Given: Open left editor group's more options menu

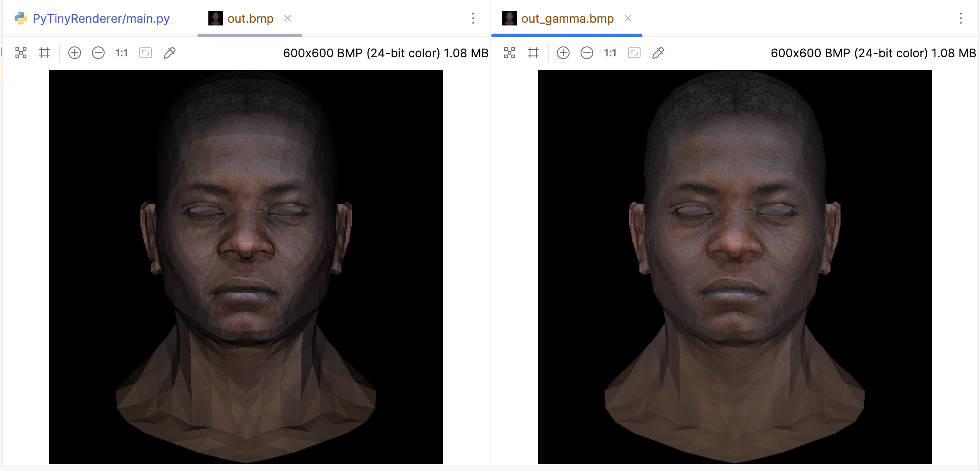Looking at the screenshot, I should tap(473, 18).
